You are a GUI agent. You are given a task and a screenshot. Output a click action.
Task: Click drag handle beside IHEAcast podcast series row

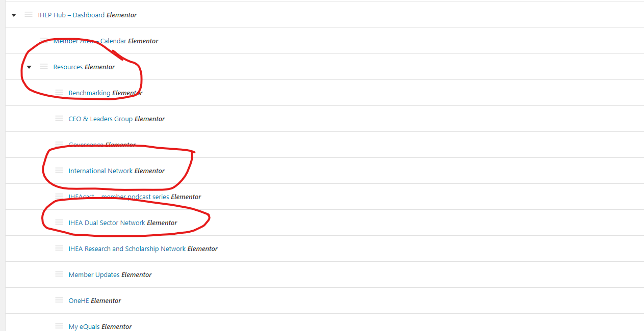point(59,197)
